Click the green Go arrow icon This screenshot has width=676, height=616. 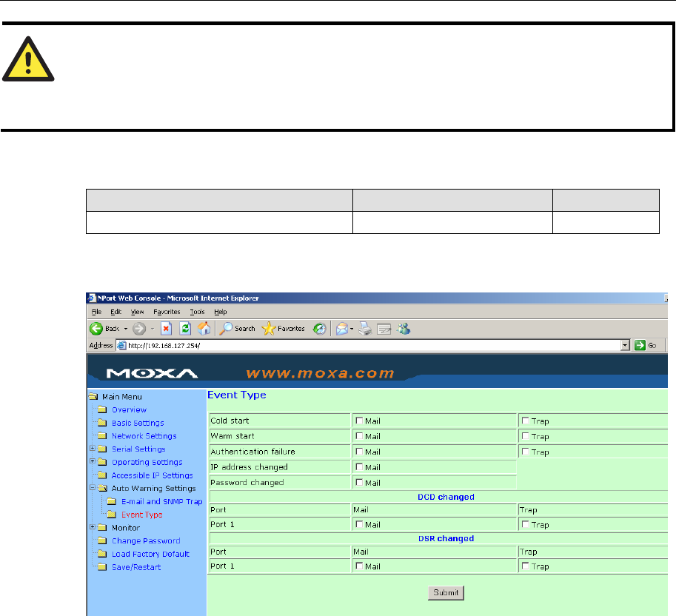[640, 345]
